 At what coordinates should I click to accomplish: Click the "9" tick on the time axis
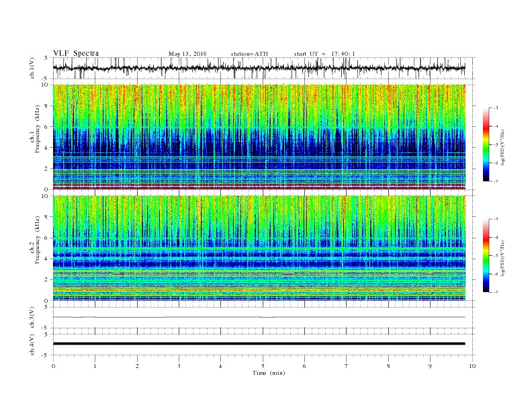click(x=430, y=366)
